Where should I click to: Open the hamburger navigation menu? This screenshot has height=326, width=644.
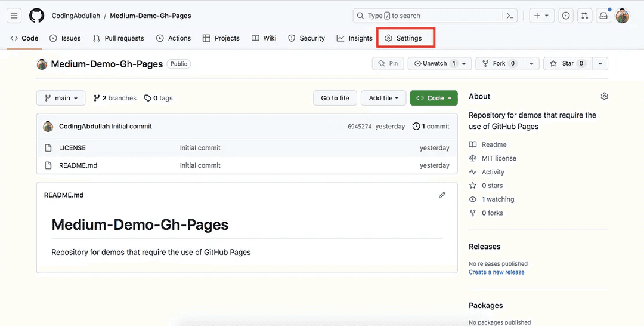[x=14, y=16]
